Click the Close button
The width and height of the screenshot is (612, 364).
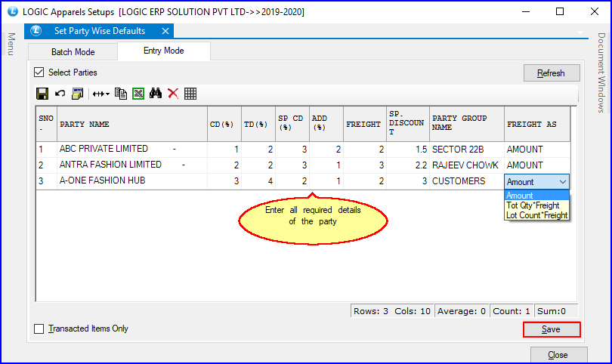coord(558,355)
